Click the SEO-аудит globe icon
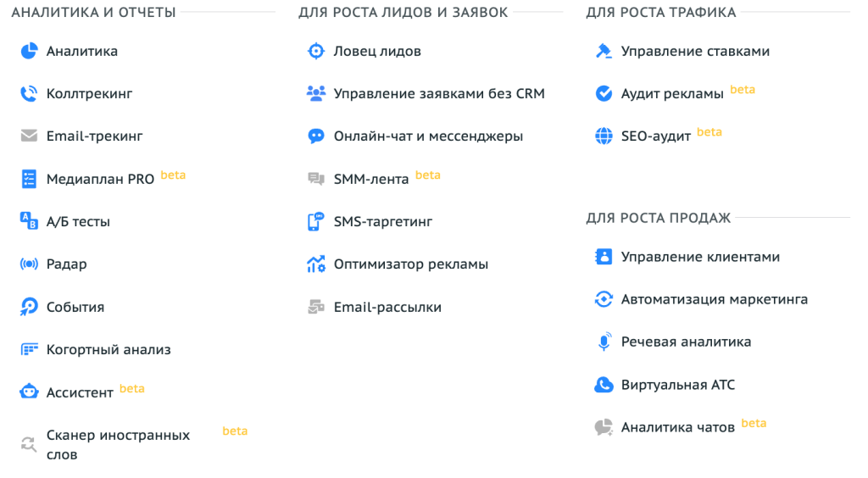Viewport: 868px width, 478px height. coord(604,136)
